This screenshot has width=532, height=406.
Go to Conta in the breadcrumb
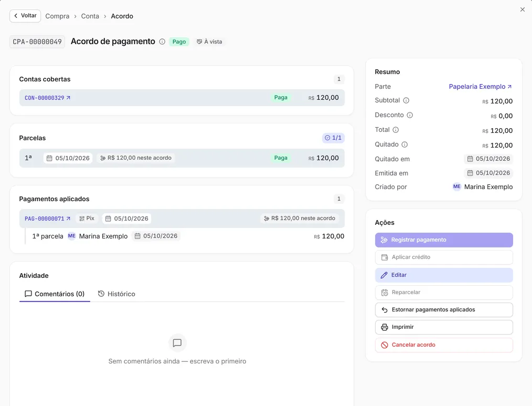pyautogui.click(x=90, y=16)
